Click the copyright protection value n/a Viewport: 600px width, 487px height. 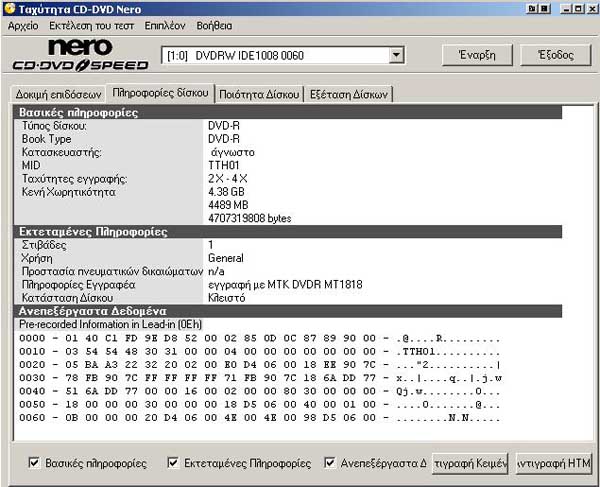(x=216, y=272)
